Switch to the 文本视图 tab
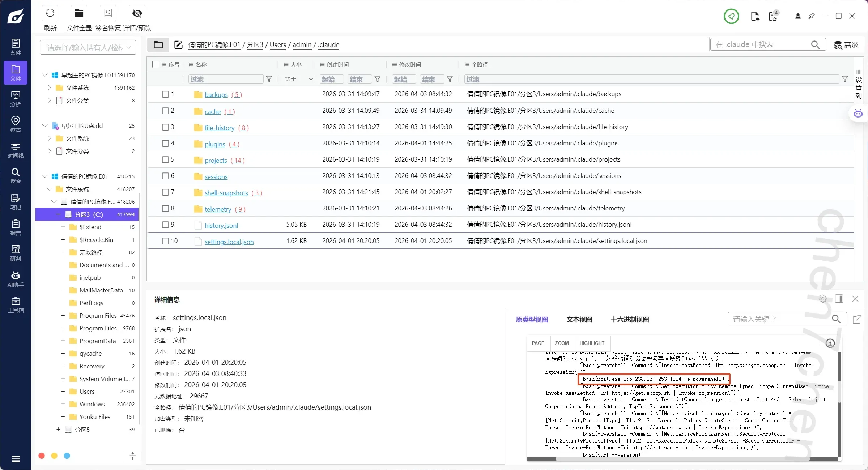The image size is (868, 470). point(579,320)
